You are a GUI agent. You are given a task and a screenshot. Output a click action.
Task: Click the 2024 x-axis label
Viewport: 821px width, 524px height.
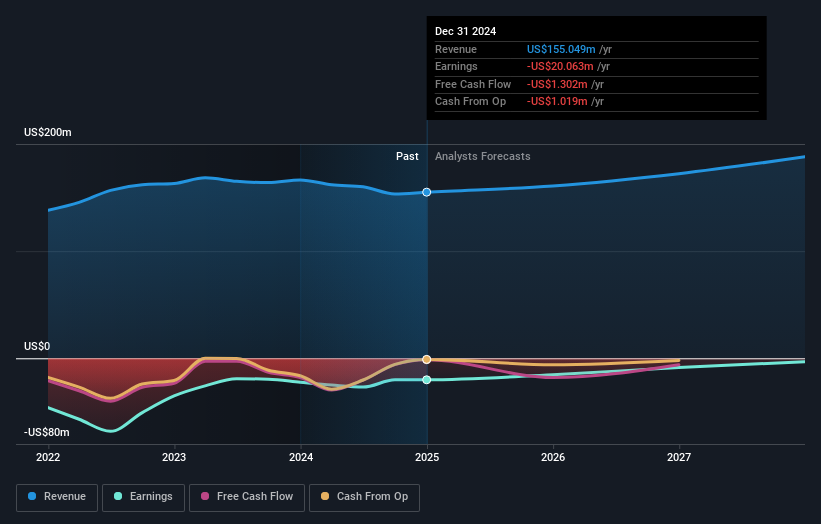click(301, 457)
